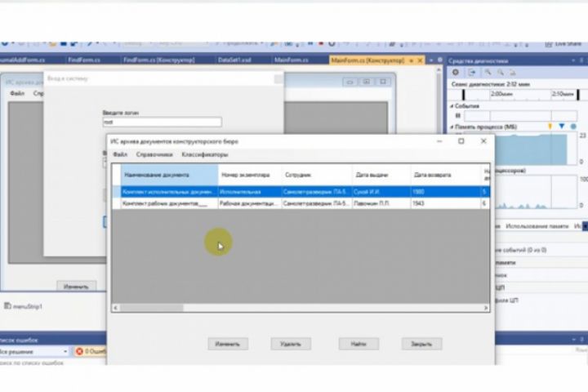The image size is (588, 392).
Task: Click the Удалить button
Action: coord(291,344)
